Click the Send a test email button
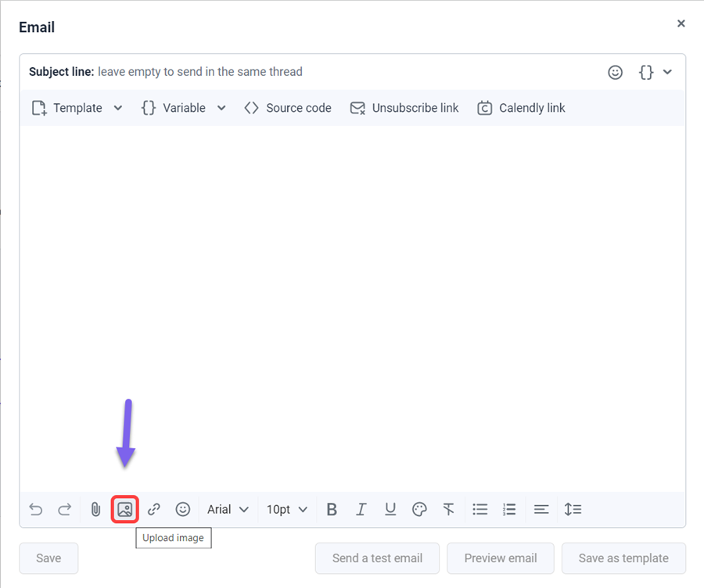This screenshot has width=704, height=588. (x=377, y=558)
